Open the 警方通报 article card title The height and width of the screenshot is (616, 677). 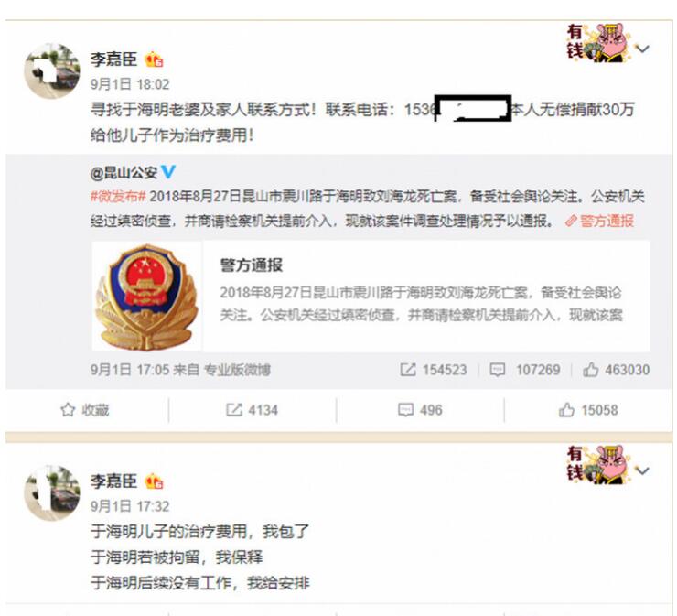click(x=252, y=265)
